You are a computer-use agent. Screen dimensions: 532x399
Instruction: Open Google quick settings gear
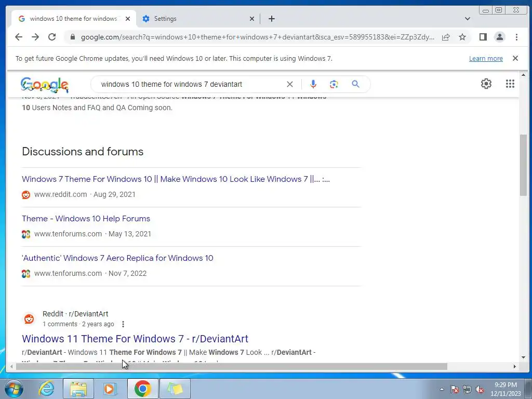(x=486, y=84)
